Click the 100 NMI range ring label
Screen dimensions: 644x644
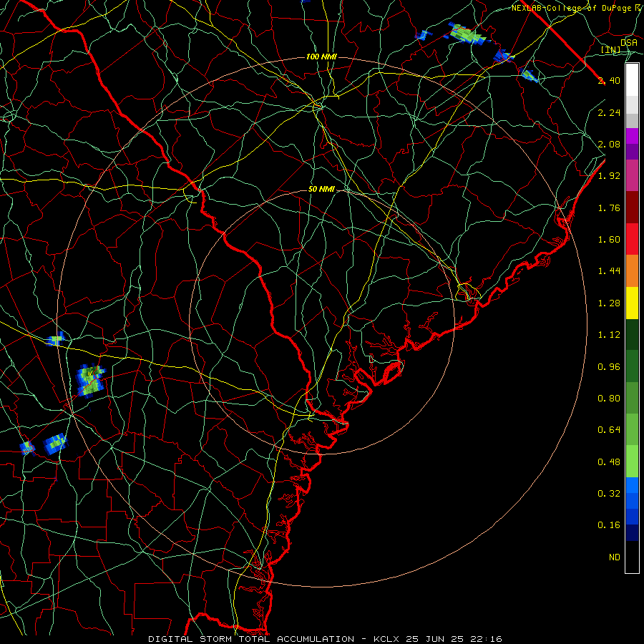pos(321,57)
